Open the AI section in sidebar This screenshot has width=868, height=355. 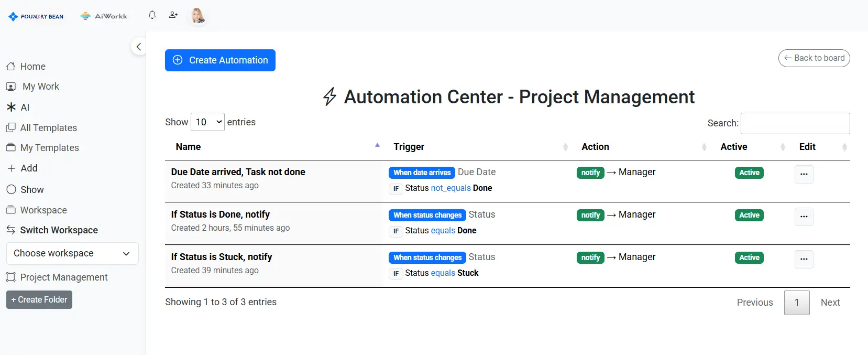pos(18,107)
